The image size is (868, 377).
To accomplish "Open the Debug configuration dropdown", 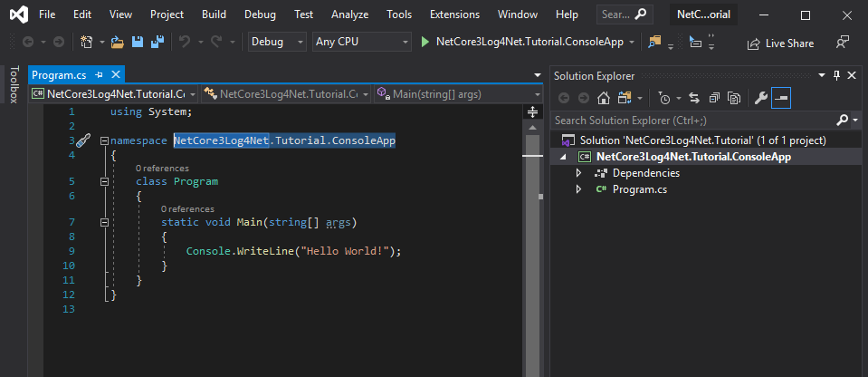I will tap(277, 42).
